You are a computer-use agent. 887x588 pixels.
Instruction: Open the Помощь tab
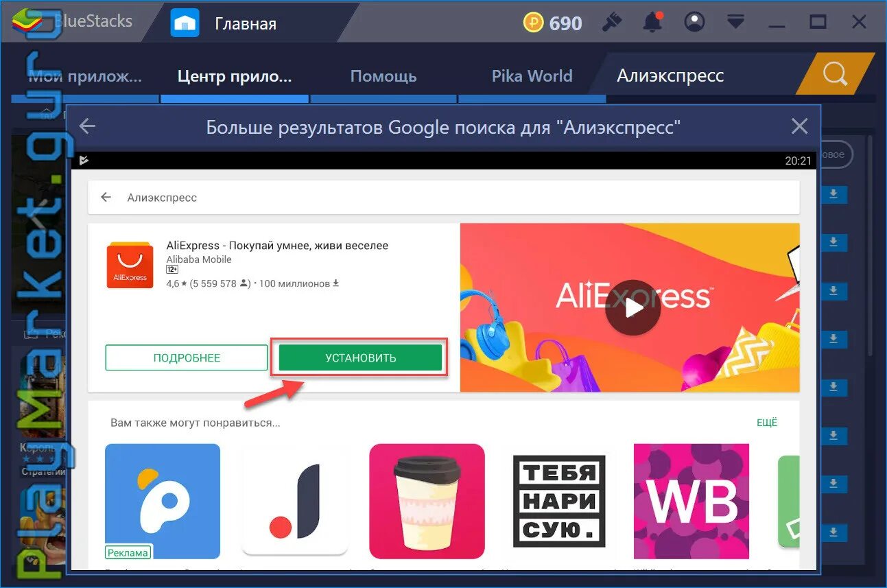click(x=383, y=75)
